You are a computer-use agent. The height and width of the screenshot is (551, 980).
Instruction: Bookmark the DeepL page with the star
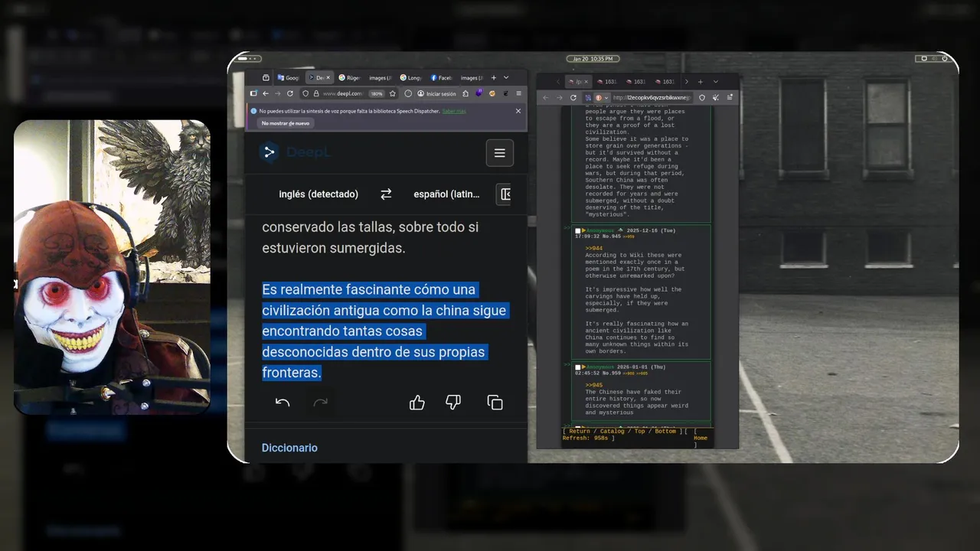[393, 93]
